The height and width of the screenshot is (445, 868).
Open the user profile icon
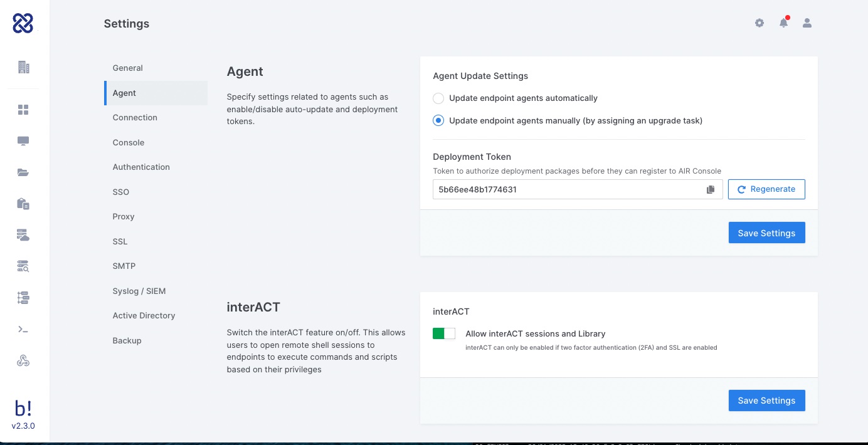coord(807,23)
